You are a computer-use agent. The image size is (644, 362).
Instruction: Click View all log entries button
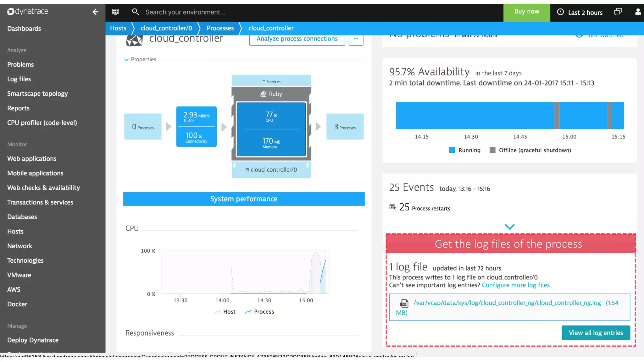tap(596, 333)
